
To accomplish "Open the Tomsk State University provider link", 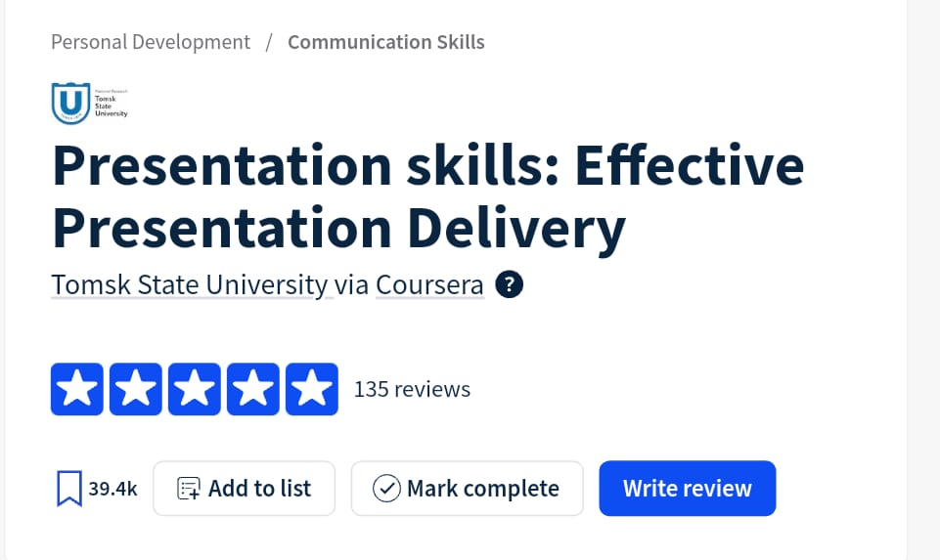I will click(190, 284).
